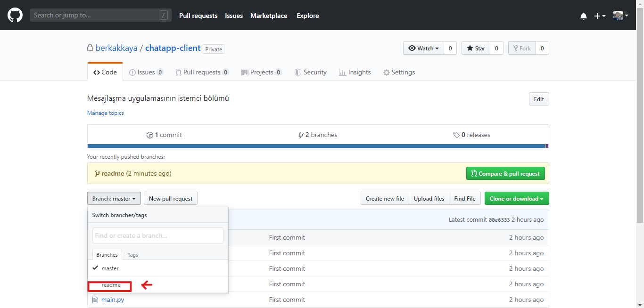
Task: Select Tags tab in switcher
Action: [133, 254]
